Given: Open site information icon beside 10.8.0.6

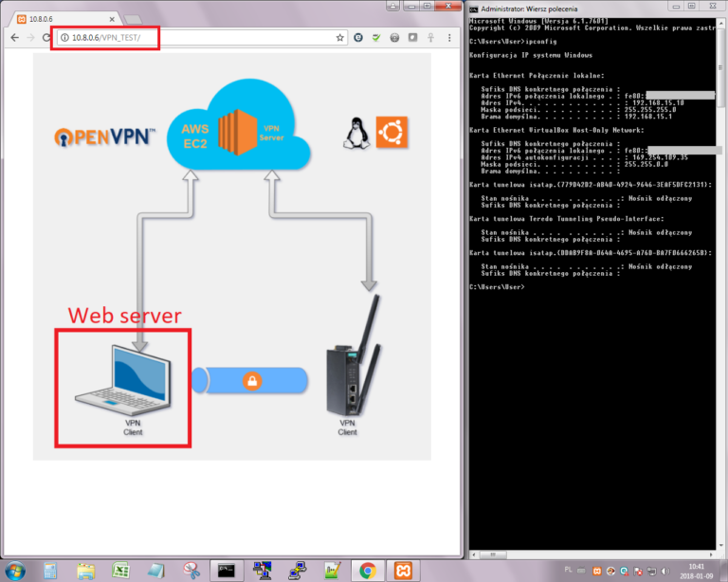Looking at the screenshot, I should (x=65, y=38).
